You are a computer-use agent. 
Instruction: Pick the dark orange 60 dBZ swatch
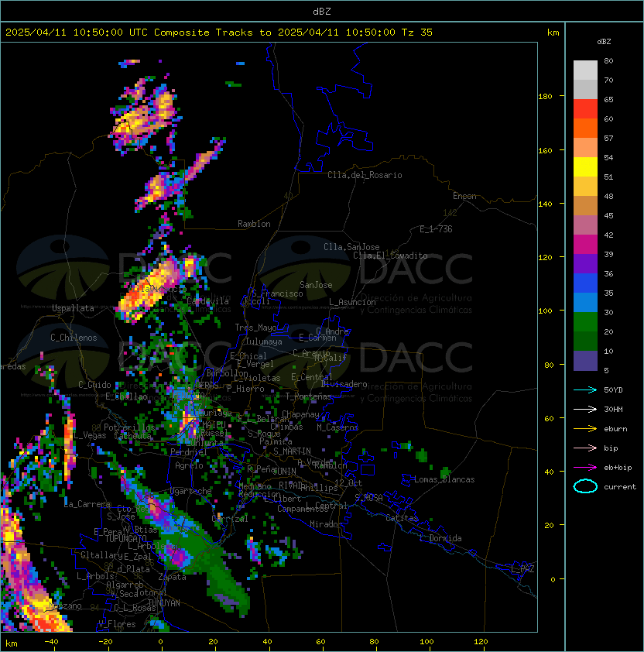click(585, 128)
